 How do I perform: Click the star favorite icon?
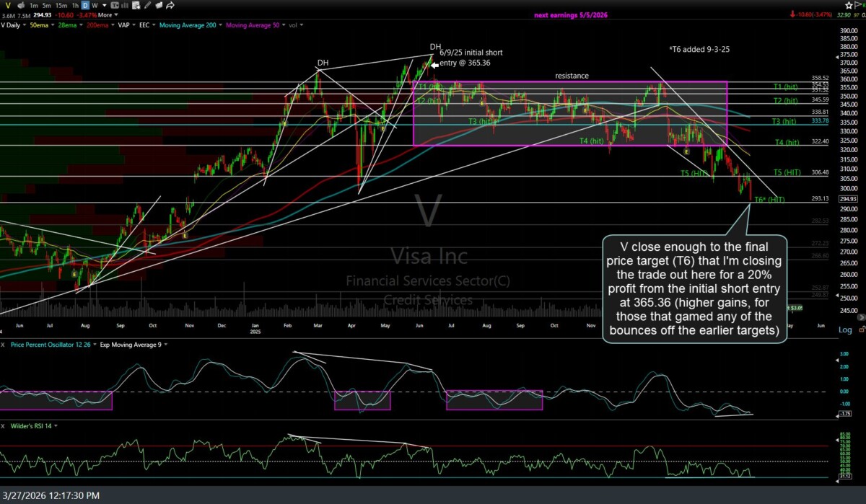[x=849, y=5]
